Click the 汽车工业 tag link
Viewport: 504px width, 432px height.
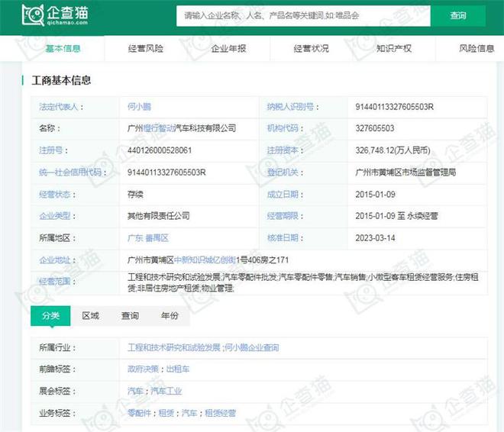[166, 392]
